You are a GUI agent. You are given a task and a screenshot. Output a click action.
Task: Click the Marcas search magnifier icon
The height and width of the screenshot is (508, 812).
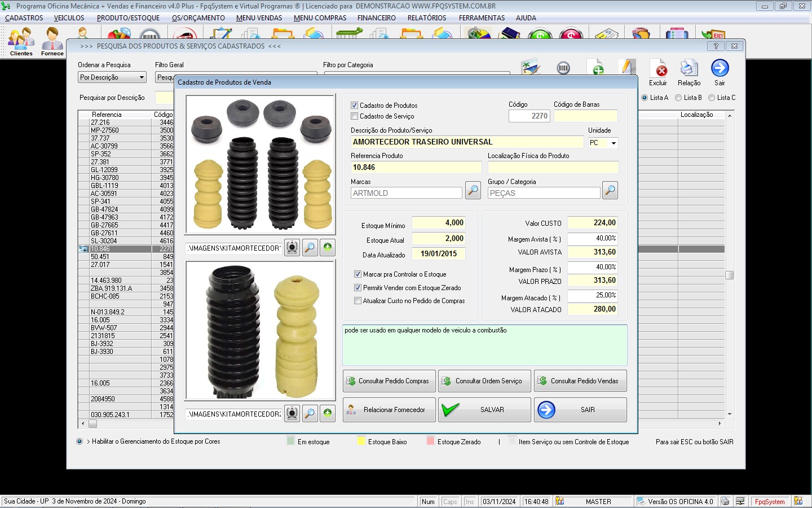coord(473,191)
